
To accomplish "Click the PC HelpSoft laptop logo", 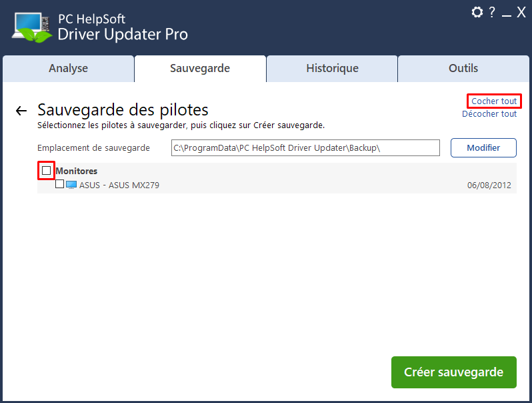I will [33, 27].
